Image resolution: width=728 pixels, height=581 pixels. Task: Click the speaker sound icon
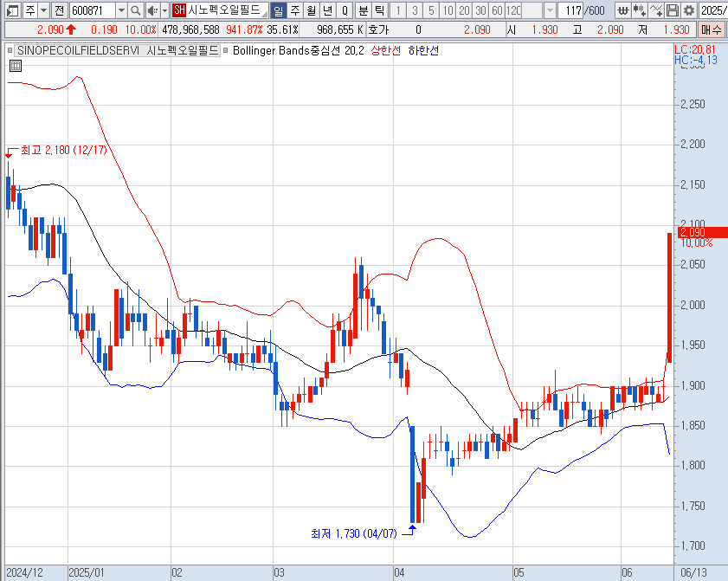point(152,10)
